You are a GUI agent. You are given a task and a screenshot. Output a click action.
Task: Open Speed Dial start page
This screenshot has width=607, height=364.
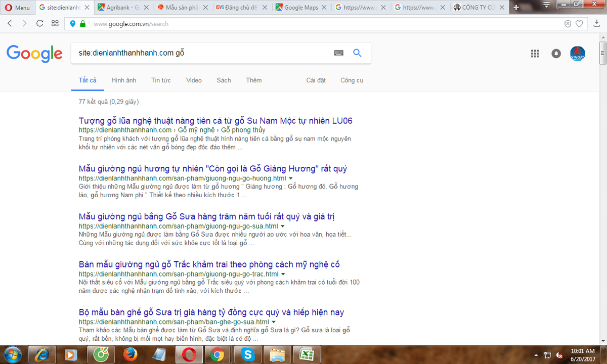coord(55,24)
